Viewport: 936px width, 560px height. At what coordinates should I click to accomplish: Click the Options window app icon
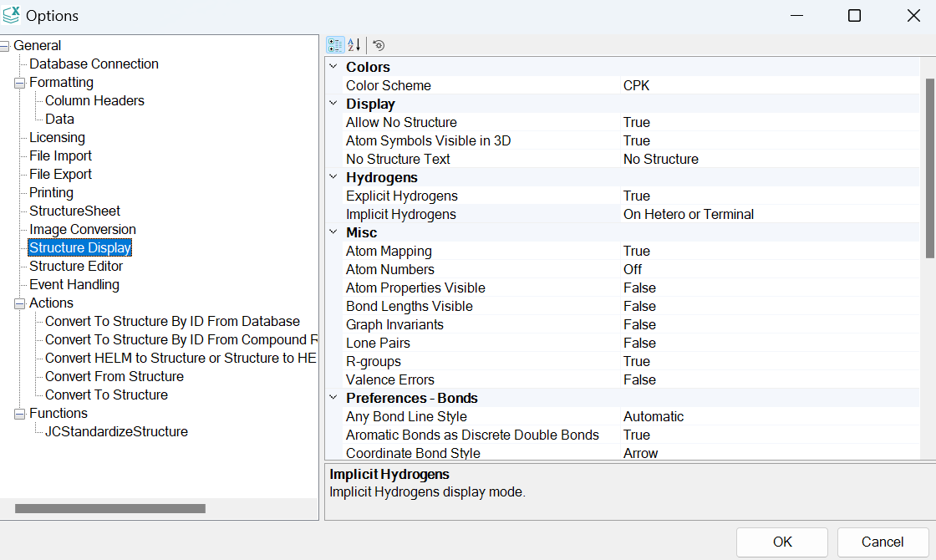pyautogui.click(x=12, y=15)
